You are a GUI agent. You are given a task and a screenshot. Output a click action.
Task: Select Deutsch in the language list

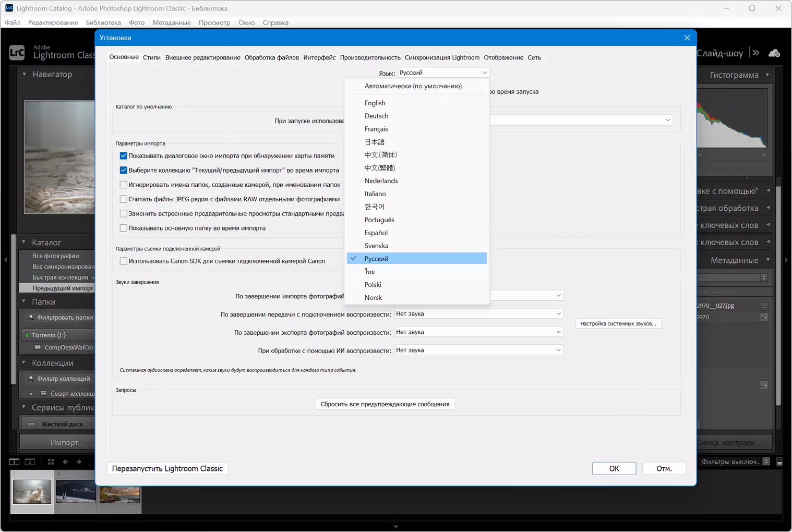click(x=417, y=116)
